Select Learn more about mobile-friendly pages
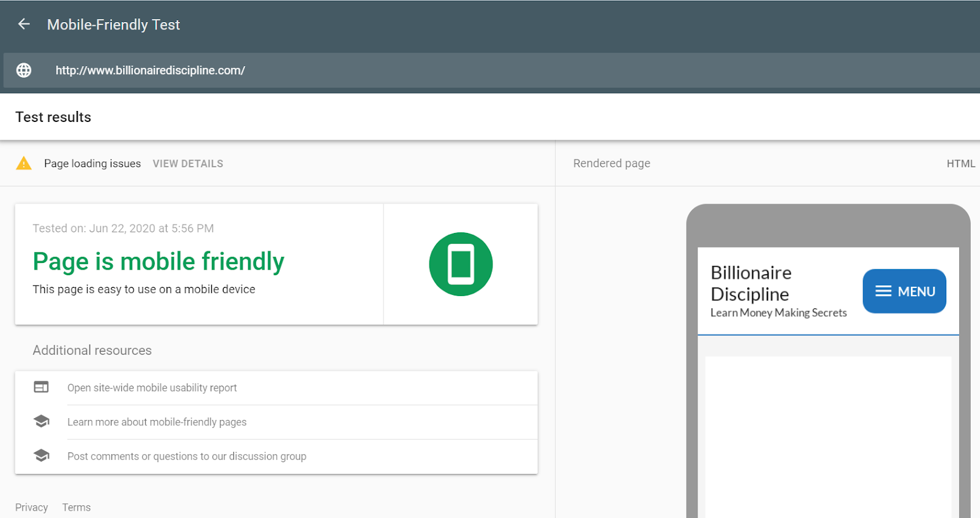 (x=157, y=422)
